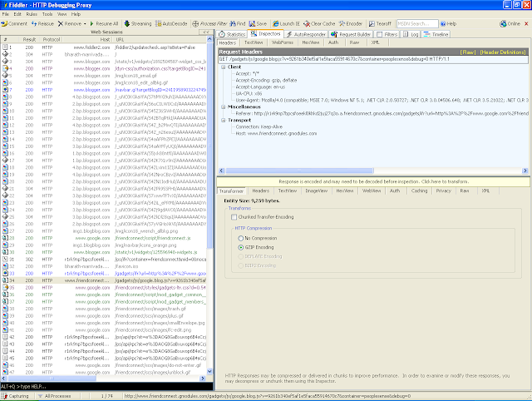This screenshot has width=532, height=401.
Task: Switch to the Timeline tab
Action: coord(436,34)
